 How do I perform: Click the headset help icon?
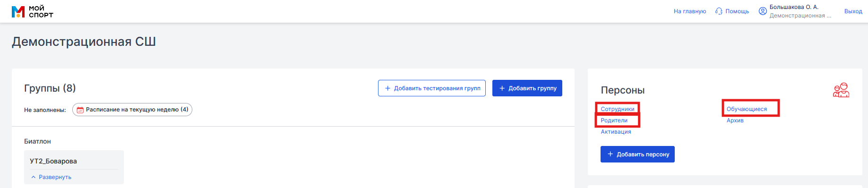pos(719,11)
